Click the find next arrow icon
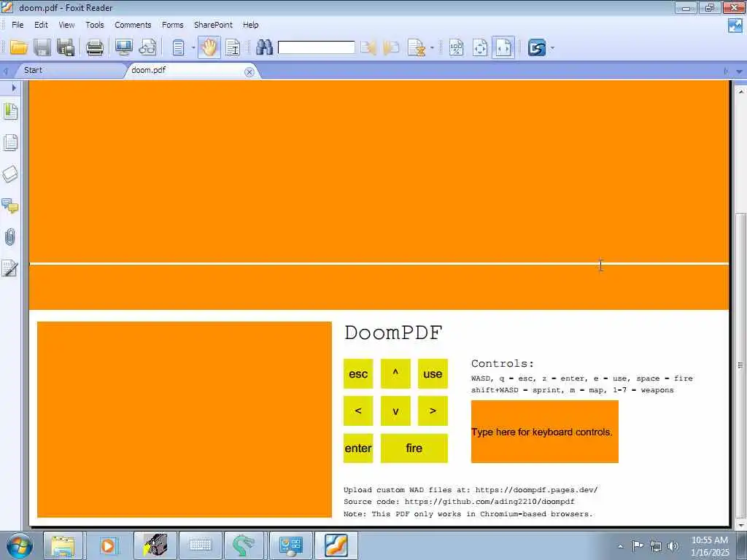The width and height of the screenshot is (747, 560). tap(391, 47)
